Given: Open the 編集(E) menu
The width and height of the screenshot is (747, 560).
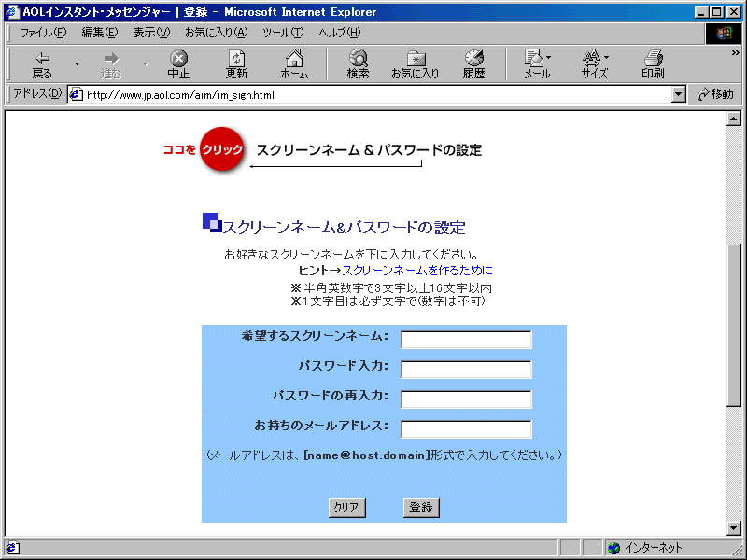Looking at the screenshot, I should [x=100, y=33].
